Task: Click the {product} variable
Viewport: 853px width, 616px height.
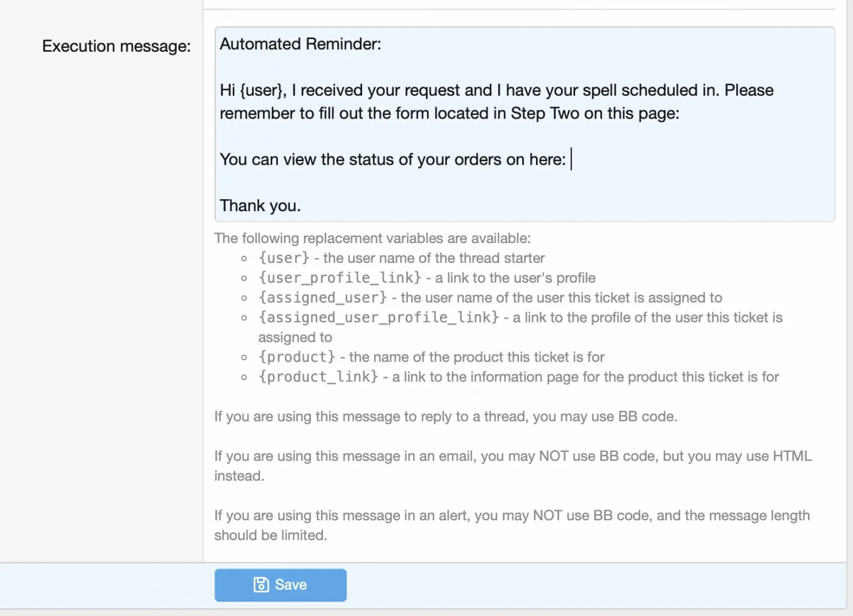Action: click(297, 357)
